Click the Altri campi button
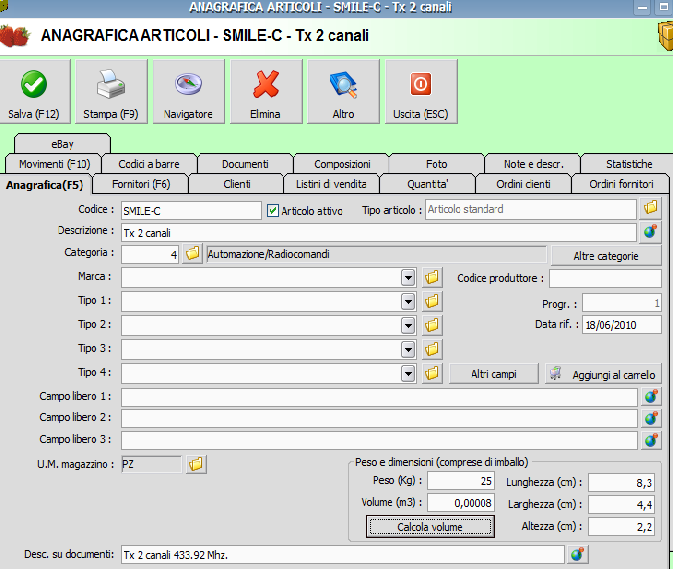 (x=494, y=374)
